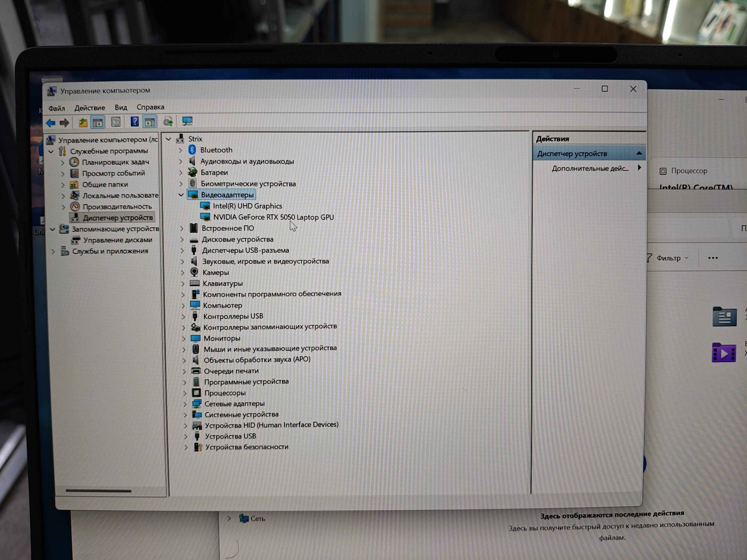747x560 pixels.
Task: Click Update driver toolbar icon
Action: point(168,122)
